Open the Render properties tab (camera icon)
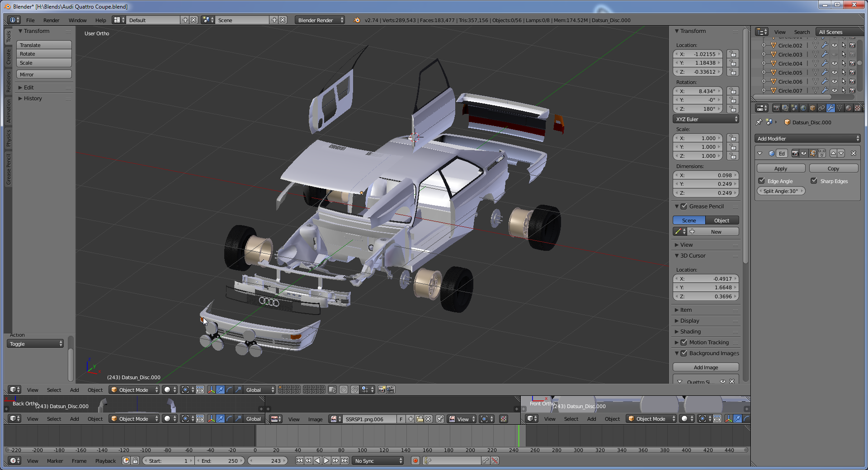 [x=776, y=108]
